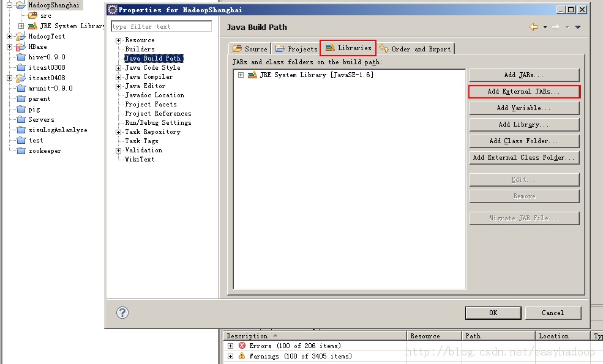Screen dimensions: 603x364
Task: Click the HadoopTest project icon
Action: click(21, 37)
